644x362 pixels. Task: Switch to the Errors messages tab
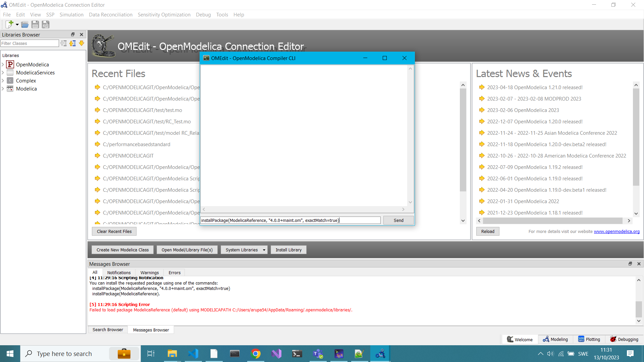[x=174, y=273]
